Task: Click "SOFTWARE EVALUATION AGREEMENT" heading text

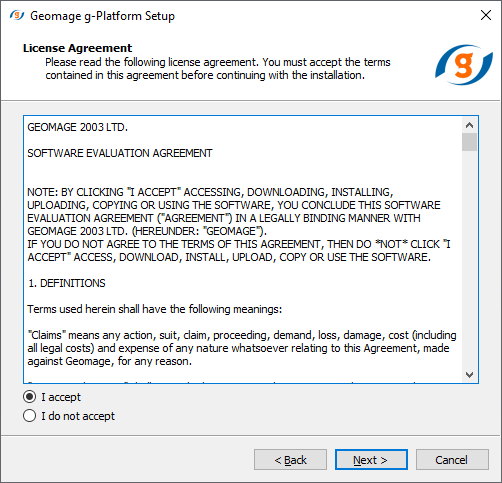Action: point(120,153)
